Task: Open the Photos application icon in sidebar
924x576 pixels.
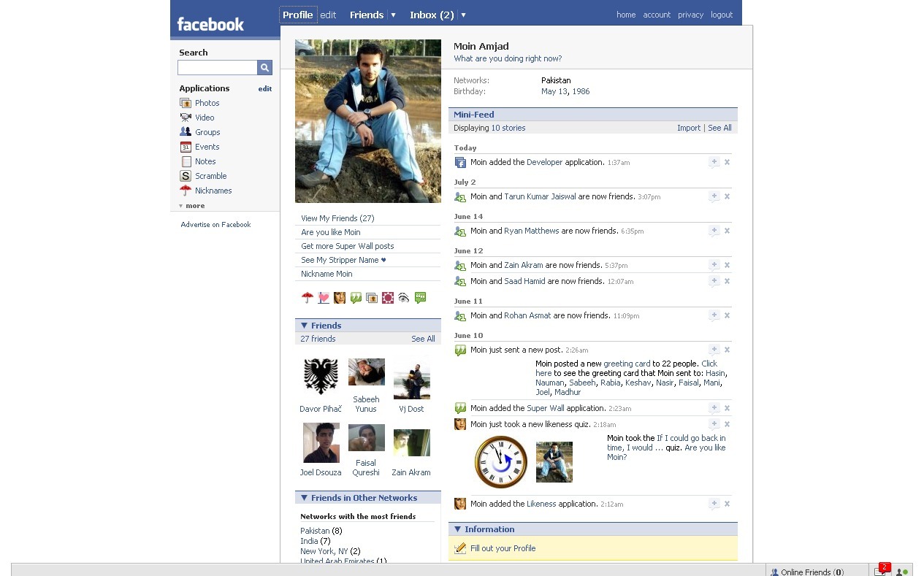Action: [186, 103]
